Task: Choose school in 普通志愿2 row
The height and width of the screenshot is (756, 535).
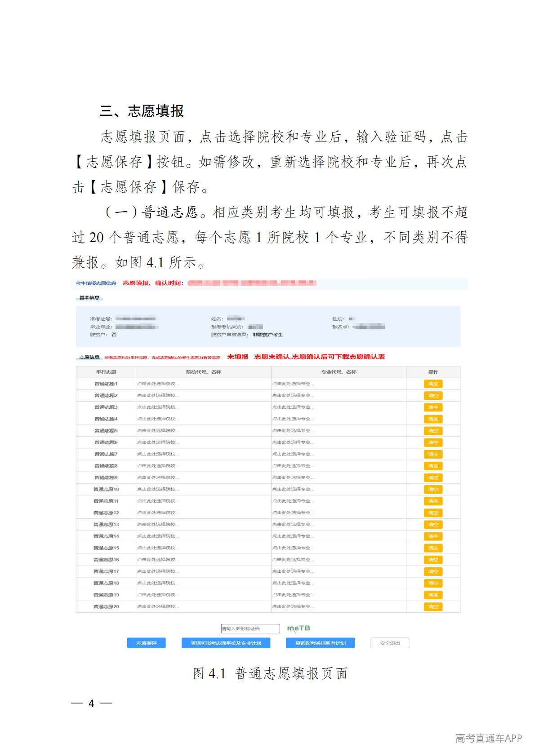Action: point(203,395)
